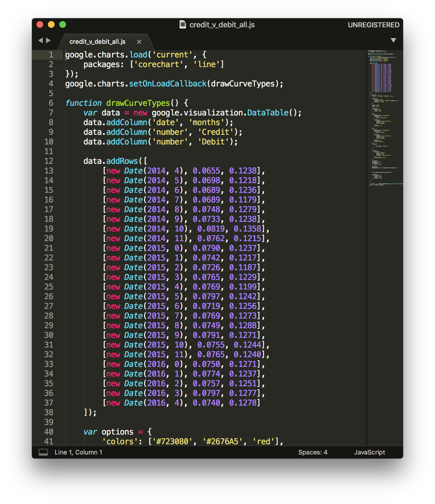The image size is (435, 504).
Task: Switch to the credit_v_debit_all.js tab
Action: pyautogui.click(x=97, y=42)
